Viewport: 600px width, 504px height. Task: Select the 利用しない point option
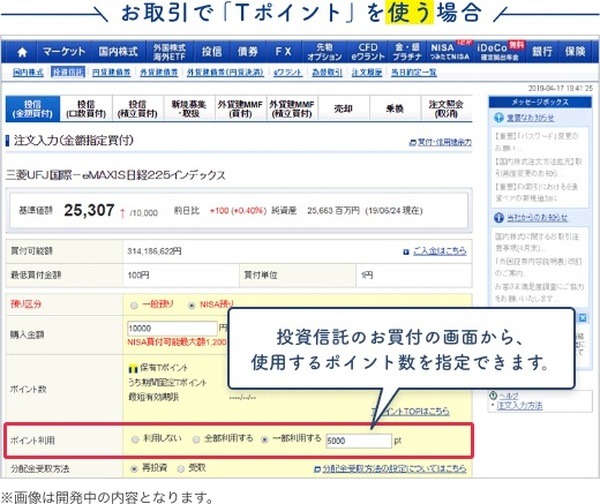point(135,440)
